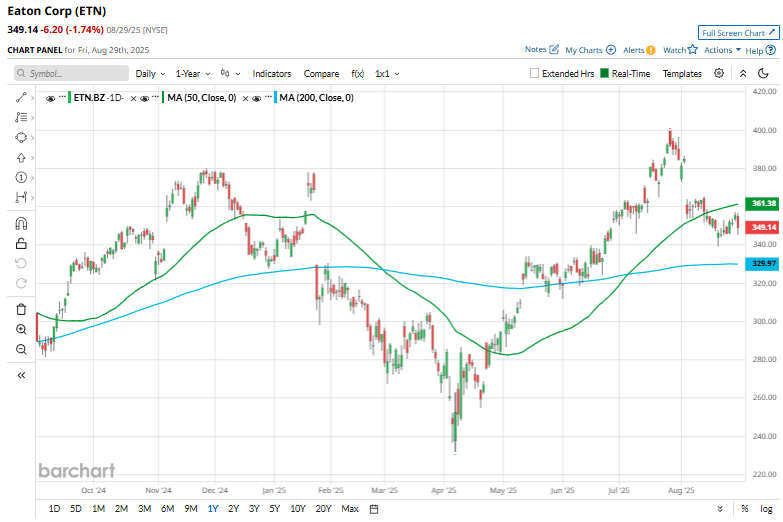
Task: Open the Compare menu
Action: pos(321,73)
